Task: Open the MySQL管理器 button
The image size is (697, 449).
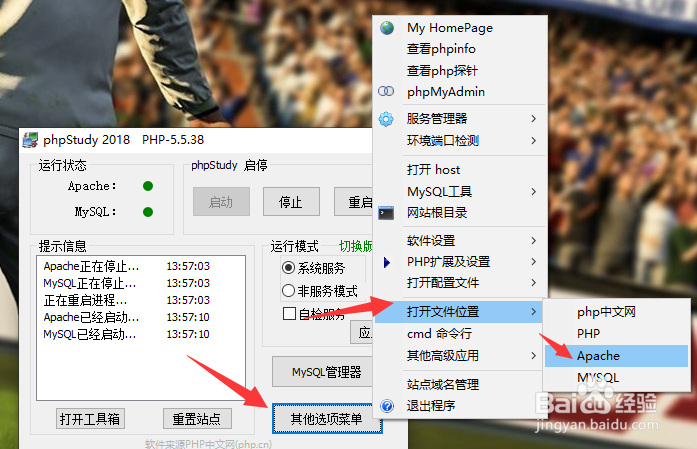Action: pyautogui.click(x=323, y=372)
